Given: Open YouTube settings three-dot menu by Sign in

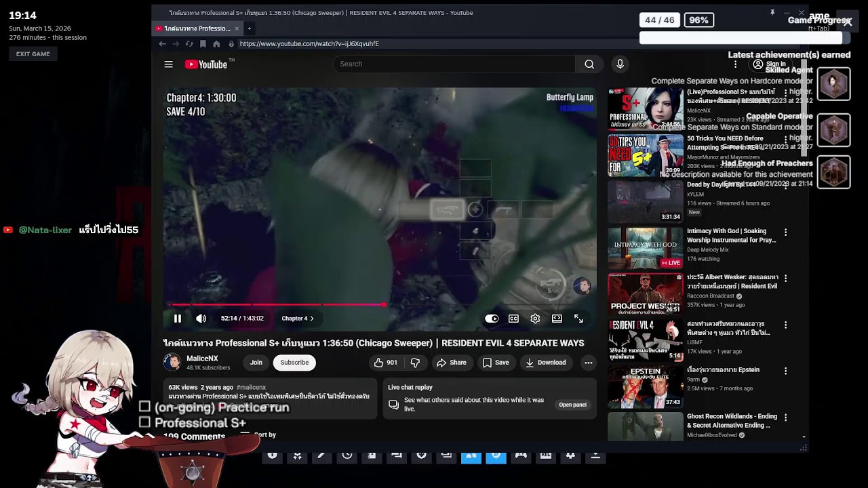Looking at the screenshot, I should coord(735,64).
